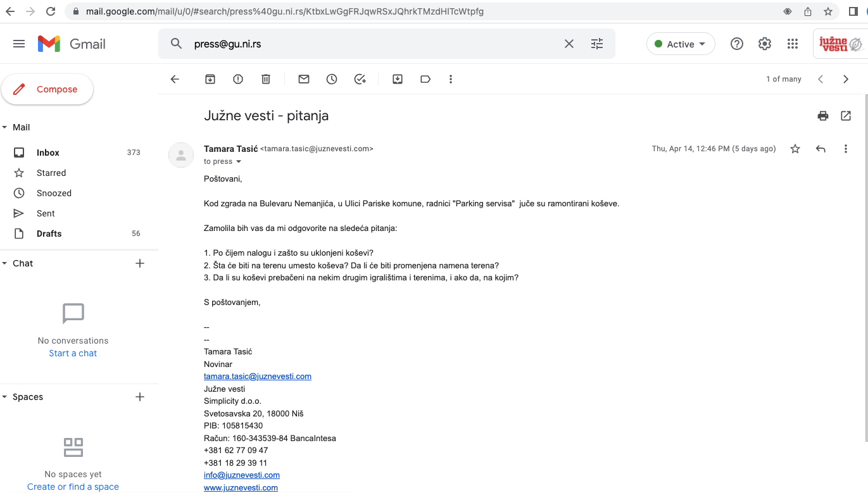Open the Active status dropdown
The height and width of the screenshot is (493, 868).
[681, 44]
